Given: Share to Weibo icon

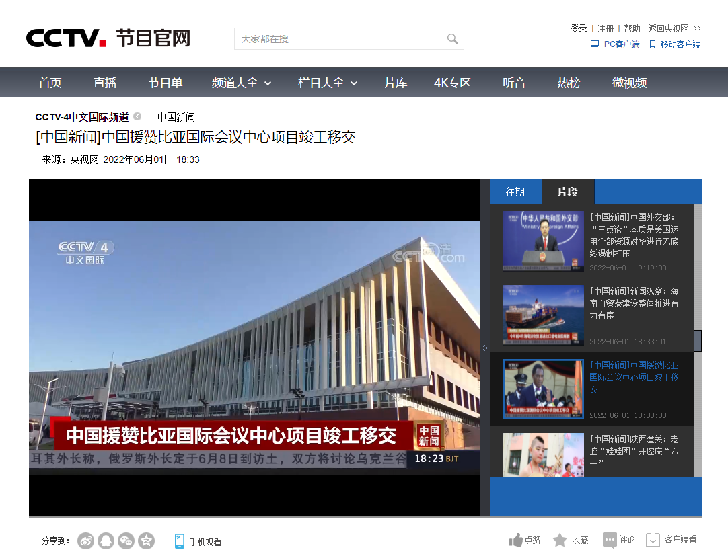Looking at the screenshot, I should tap(86, 541).
